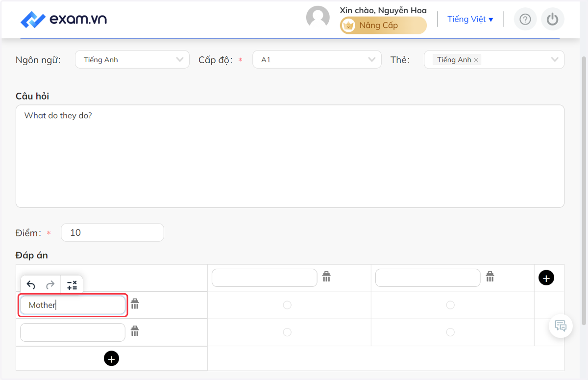Select Mother row second column radio
This screenshot has width=588, height=380.
[x=450, y=305]
